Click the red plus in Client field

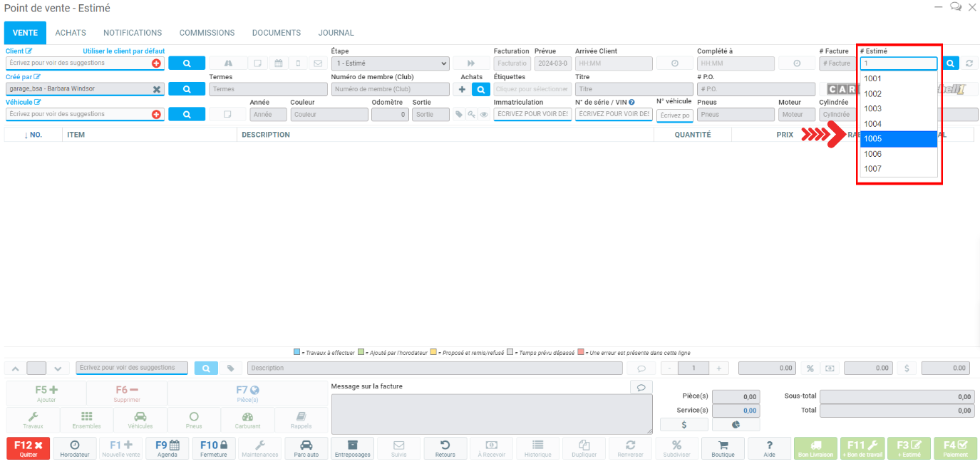156,63
